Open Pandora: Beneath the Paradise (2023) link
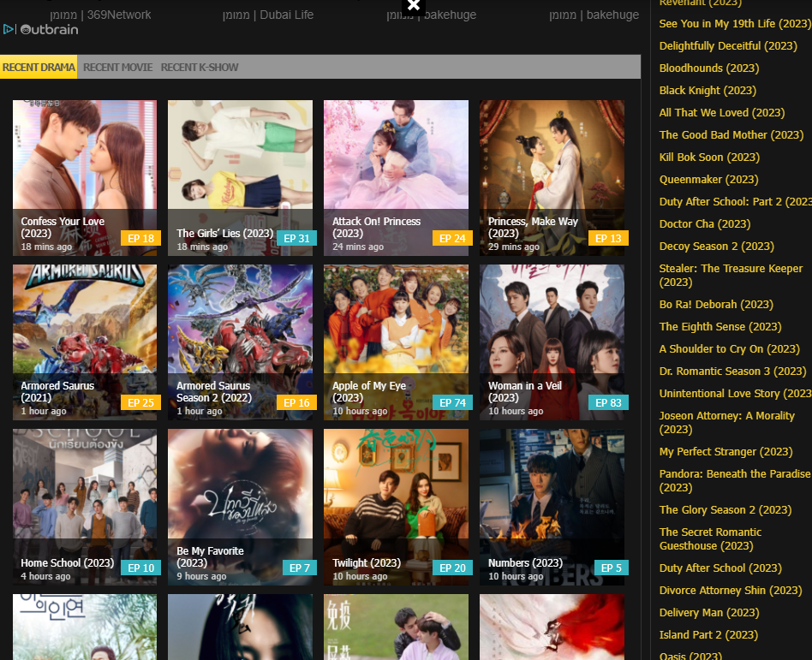Screen dimensions: 812x660 pyautogui.click(x=735, y=481)
